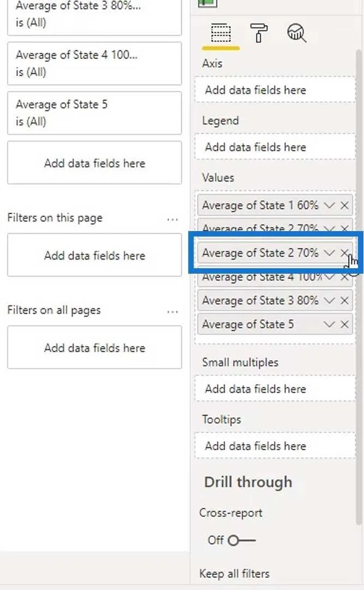Screen dimensions: 364x590
Task: Click the Tooltips data fields well
Action: [x=275, y=446]
